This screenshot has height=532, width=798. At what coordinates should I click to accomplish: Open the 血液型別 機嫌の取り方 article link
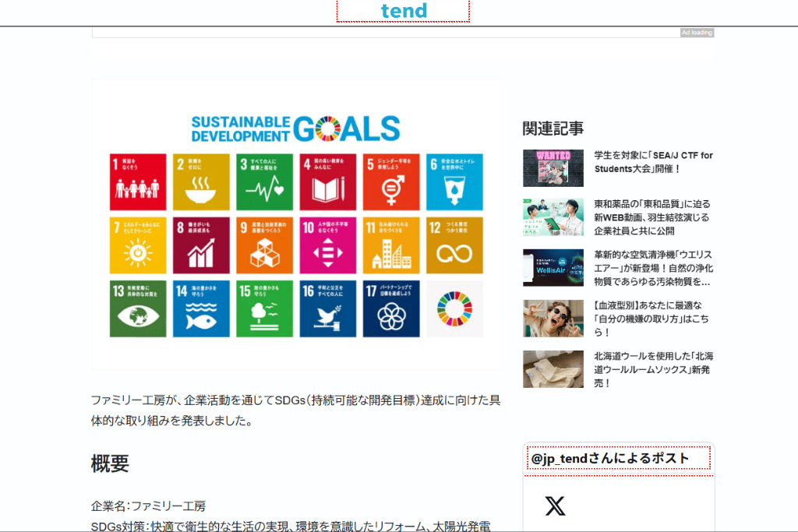tap(651, 319)
